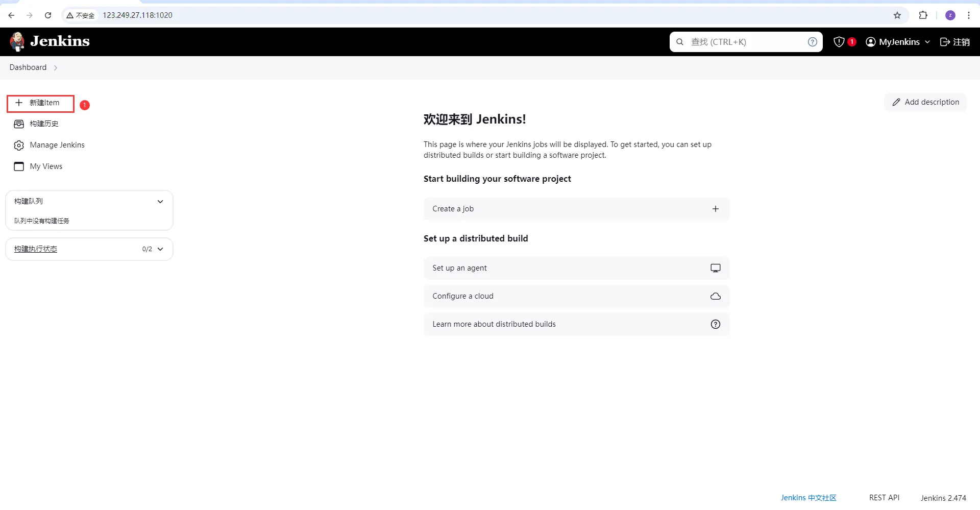Open the Jenkins 中文社区 link
This screenshot has height=510, width=980.
tap(808, 498)
